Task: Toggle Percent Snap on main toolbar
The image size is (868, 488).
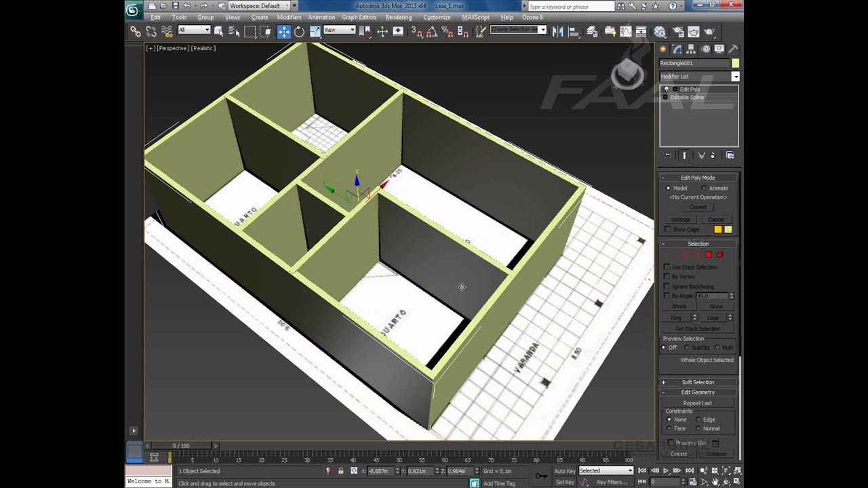Action: (x=448, y=31)
